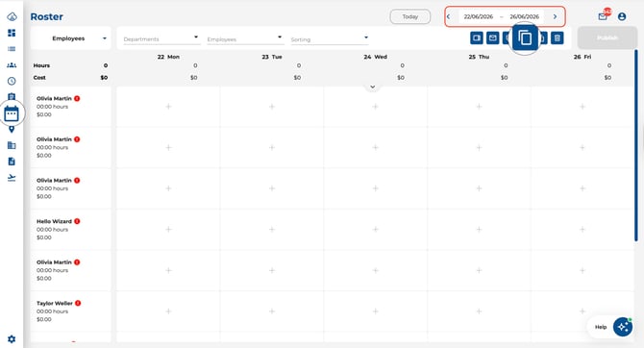
Task: Click the Taylor Weller employee name
Action: click(x=55, y=303)
